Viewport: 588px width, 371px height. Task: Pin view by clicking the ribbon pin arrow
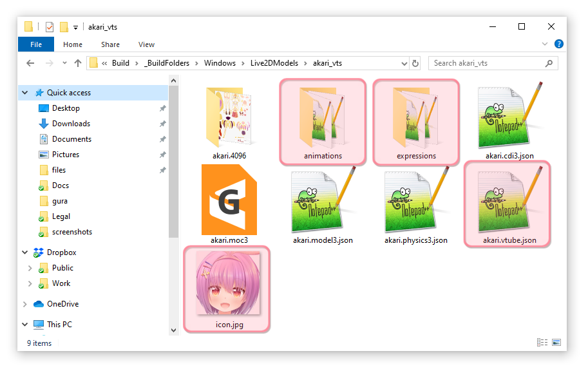click(544, 44)
